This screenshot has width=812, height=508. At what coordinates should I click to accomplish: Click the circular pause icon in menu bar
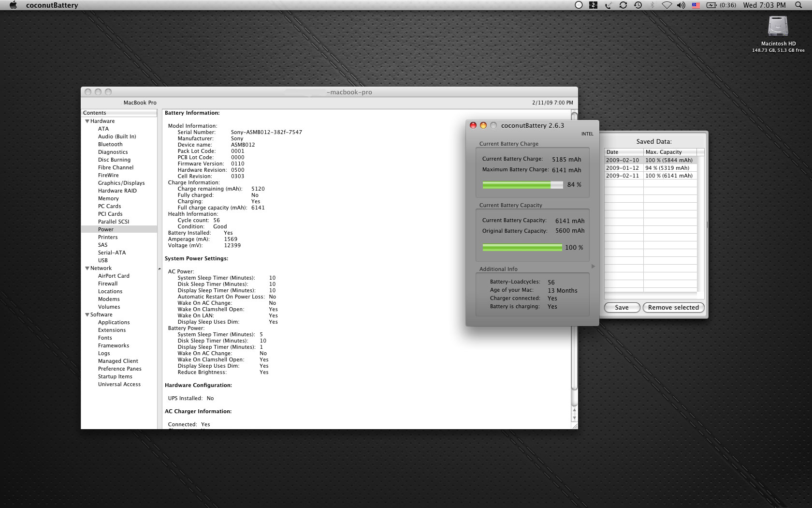[x=579, y=5]
